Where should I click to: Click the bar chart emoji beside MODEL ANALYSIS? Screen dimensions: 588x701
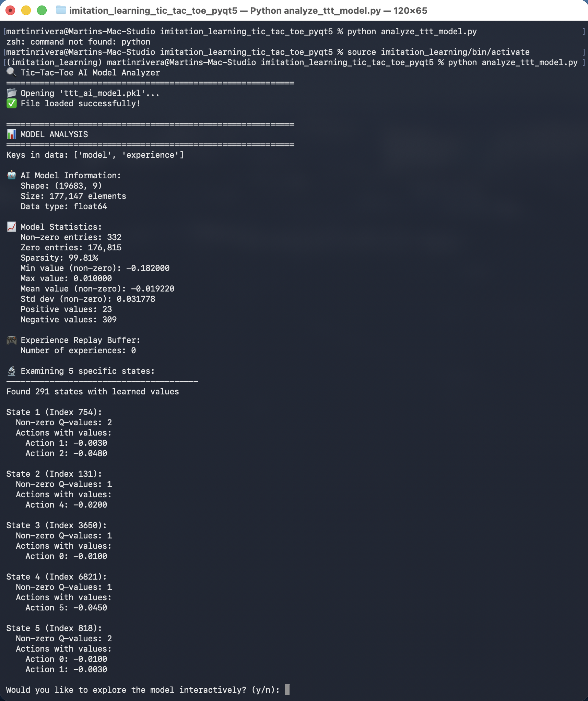point(11,134)
